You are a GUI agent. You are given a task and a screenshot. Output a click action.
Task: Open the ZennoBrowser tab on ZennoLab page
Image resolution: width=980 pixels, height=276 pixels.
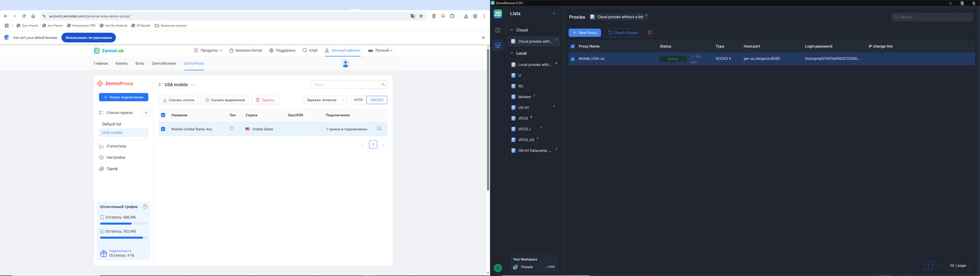click(x=164, y=63)
